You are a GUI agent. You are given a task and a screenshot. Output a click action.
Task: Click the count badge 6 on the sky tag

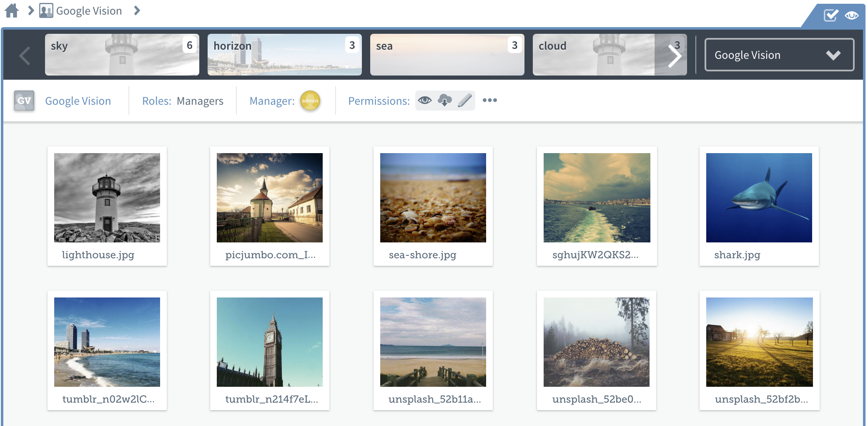189,45
